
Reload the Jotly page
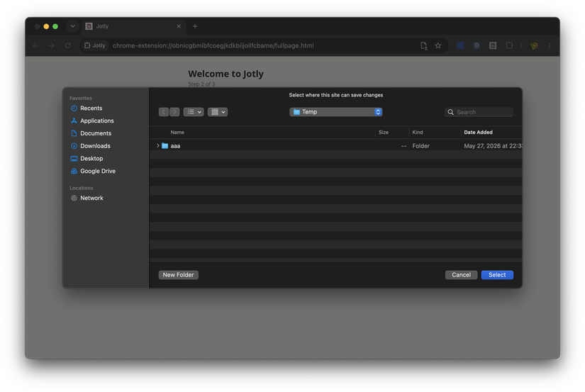click(68, 45)
